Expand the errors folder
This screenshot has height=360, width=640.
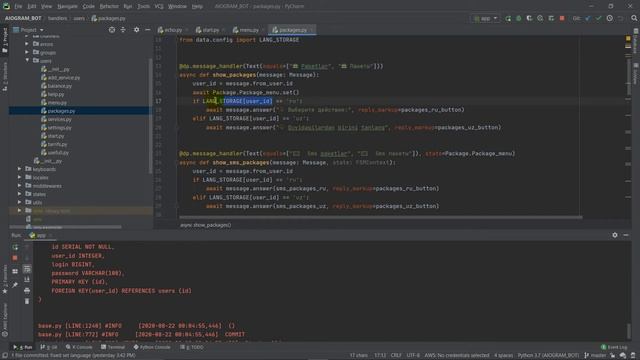click(x=27, y=44)
